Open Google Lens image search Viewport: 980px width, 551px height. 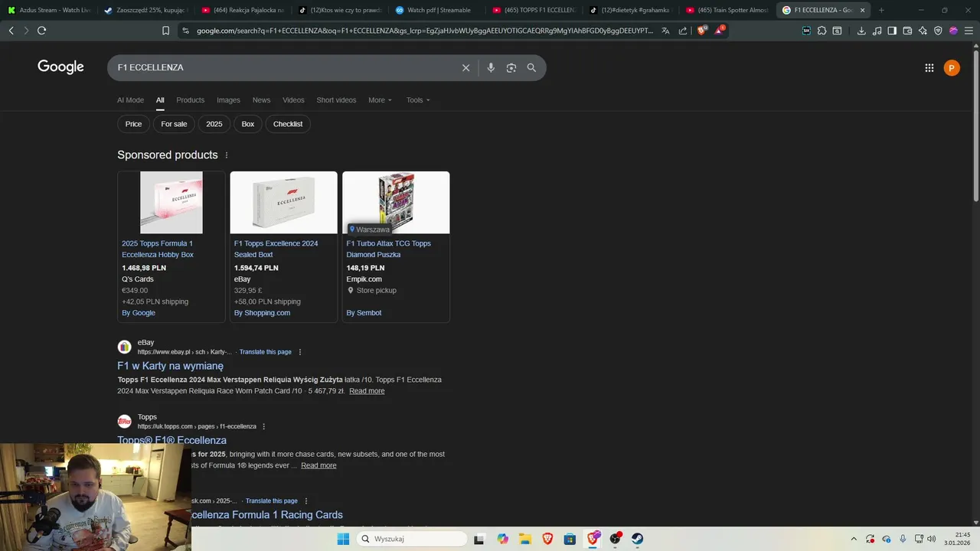[511, 67]
